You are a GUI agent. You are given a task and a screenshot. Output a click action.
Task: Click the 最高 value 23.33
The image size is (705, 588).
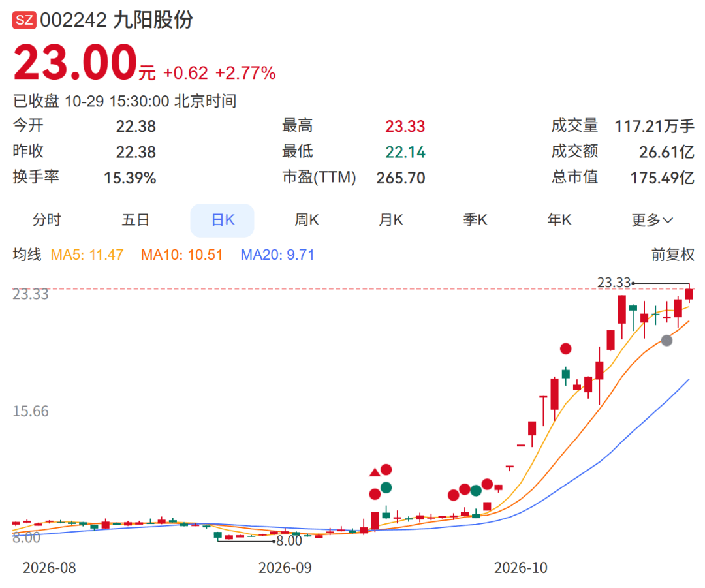click(405, 127)
